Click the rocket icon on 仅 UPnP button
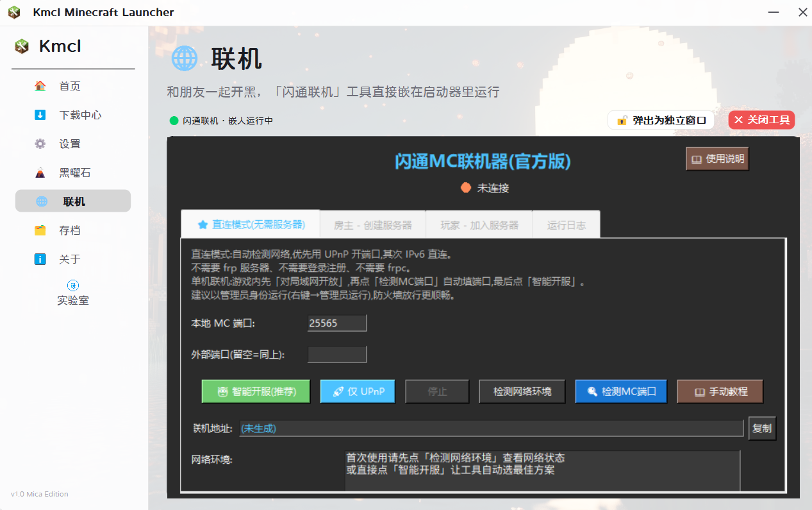This screenshot has height=510, width=812. [x=338, y=391]
